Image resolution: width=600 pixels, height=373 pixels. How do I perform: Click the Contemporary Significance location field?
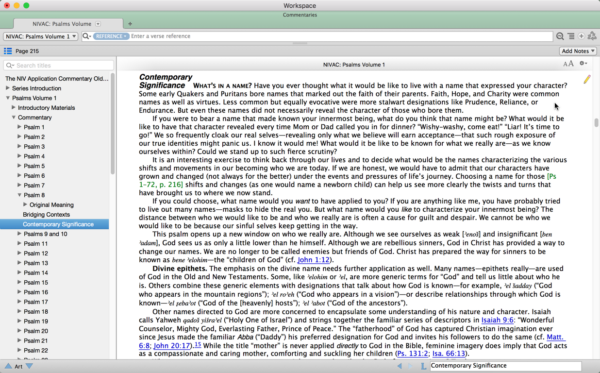(505, 366)
